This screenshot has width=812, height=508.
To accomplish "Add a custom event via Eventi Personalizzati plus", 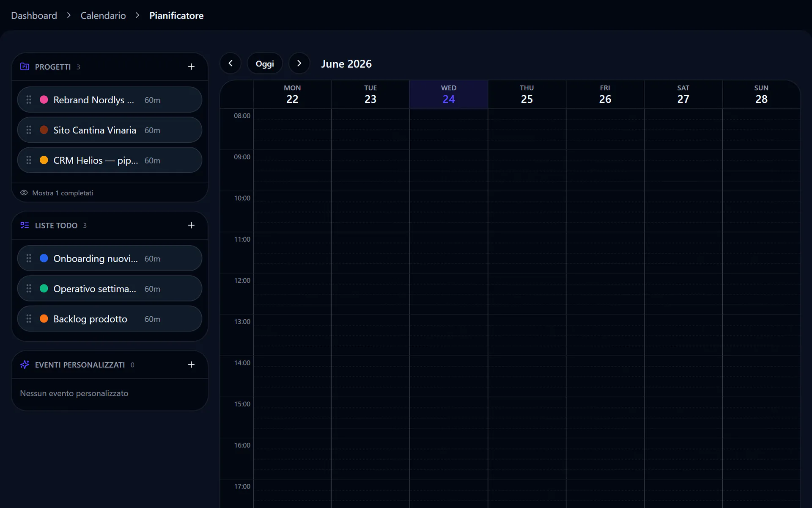I will (x=191, y=364).
